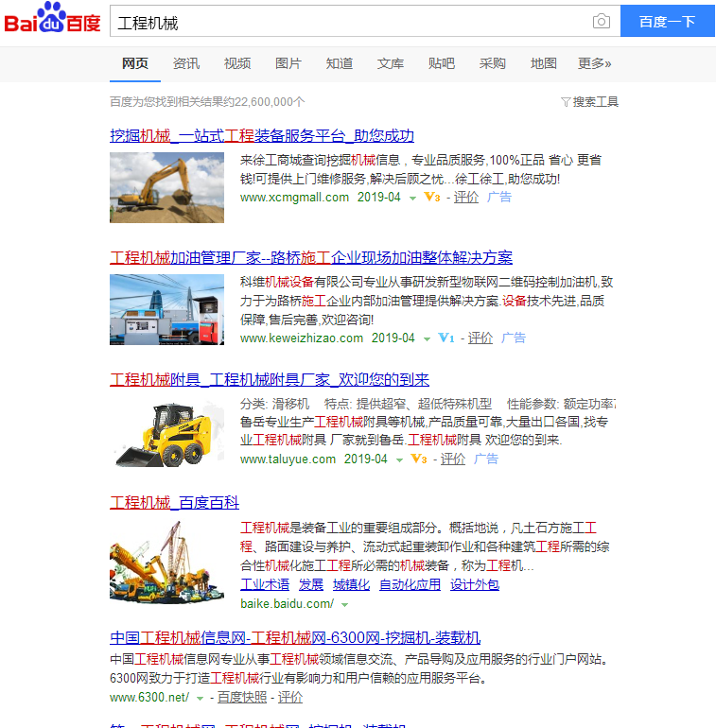716x728 pixels.
Task: Click 广告 label on xcmgmall result
Action: coord(499,197)
